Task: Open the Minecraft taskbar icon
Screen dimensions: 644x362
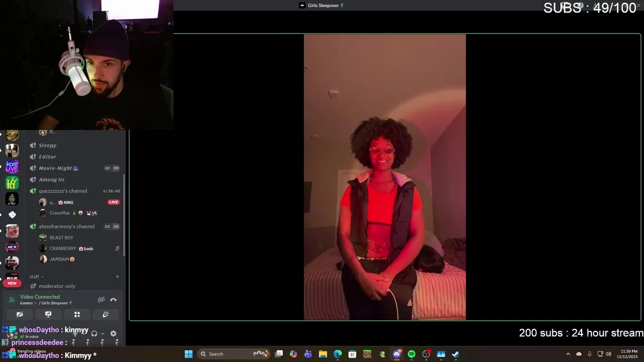Action: pyautogui.click(x=367, y=354)
